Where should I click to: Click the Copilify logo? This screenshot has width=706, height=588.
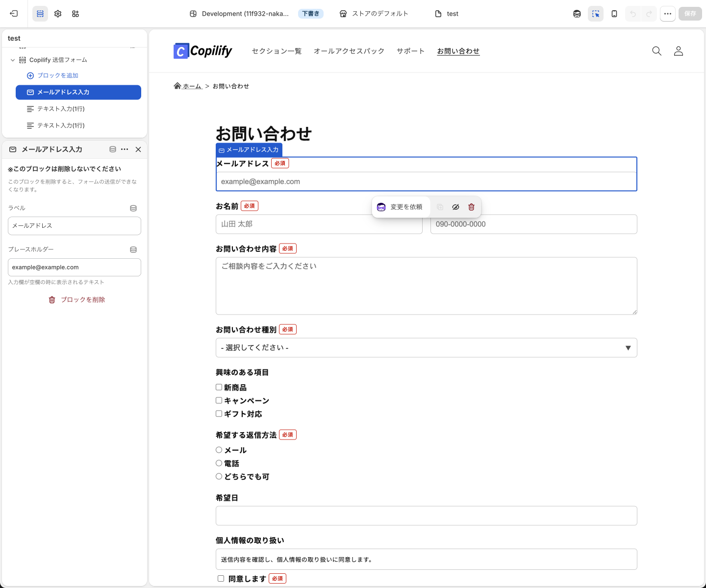coord(202,51)
